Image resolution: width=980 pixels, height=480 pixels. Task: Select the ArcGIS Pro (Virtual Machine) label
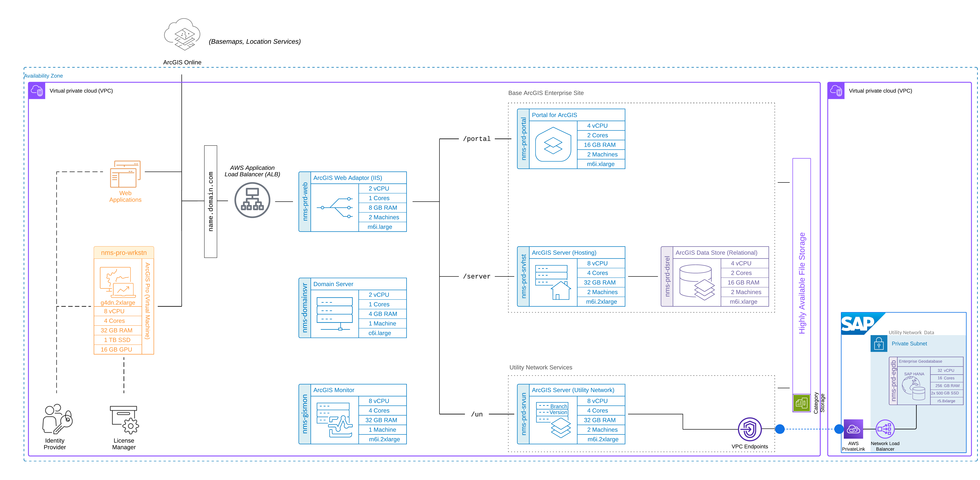148,301
